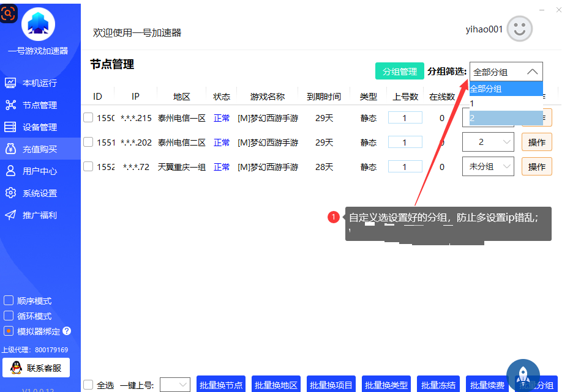Open 未分组 dropdown for node 1552
Image resolution: width=570 pixels, height=392 pixels.
(x=488, y=166)
